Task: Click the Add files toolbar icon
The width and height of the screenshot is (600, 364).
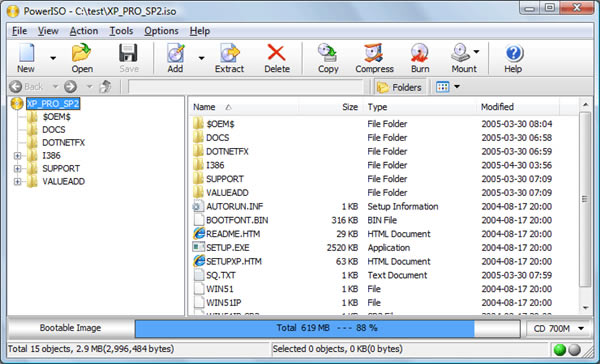Action: (x=175, y=53)
